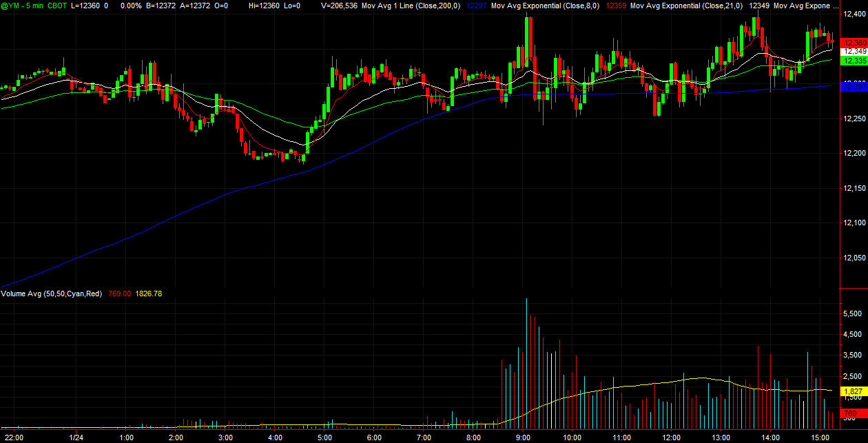Click the 12,250 price axis label
This screenshot has height=443, width=868.
854,119
